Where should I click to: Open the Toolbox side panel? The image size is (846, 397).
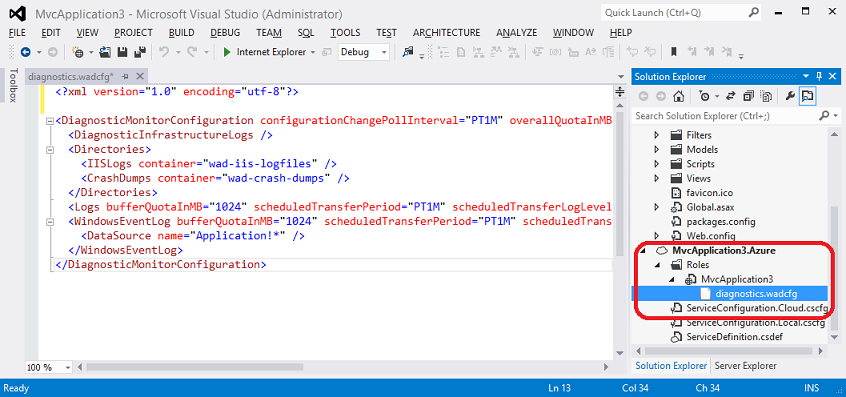click(13, 85)
